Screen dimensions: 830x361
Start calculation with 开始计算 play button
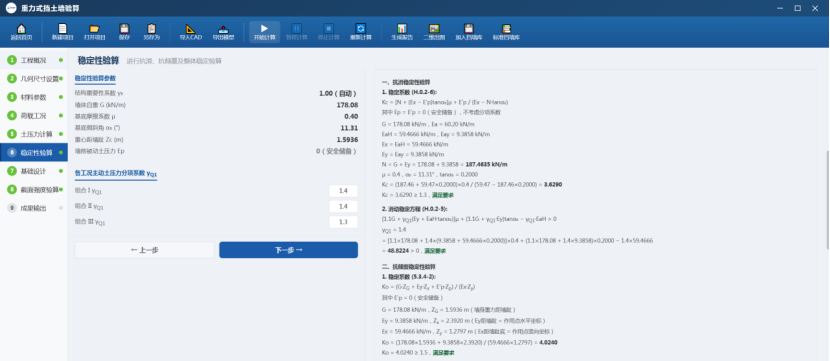point(265,32)
